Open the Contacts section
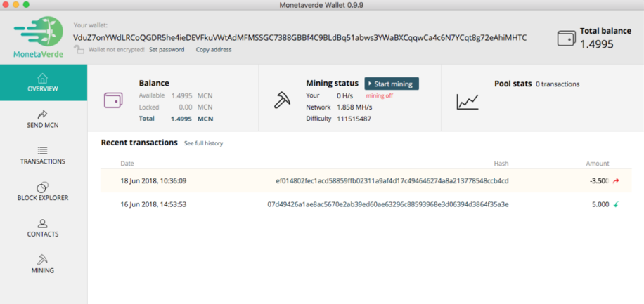The height and width of the screenshot is (304, 644). point(43,228)
